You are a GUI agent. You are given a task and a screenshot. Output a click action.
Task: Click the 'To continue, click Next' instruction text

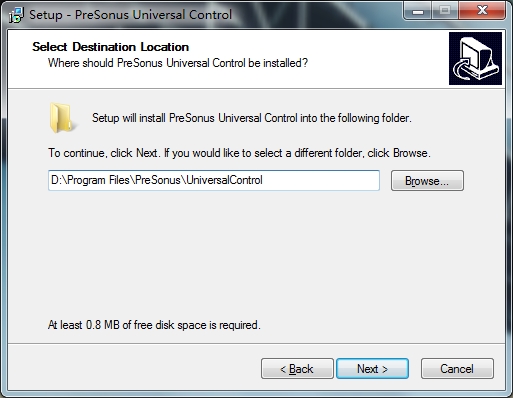(239, 153)
